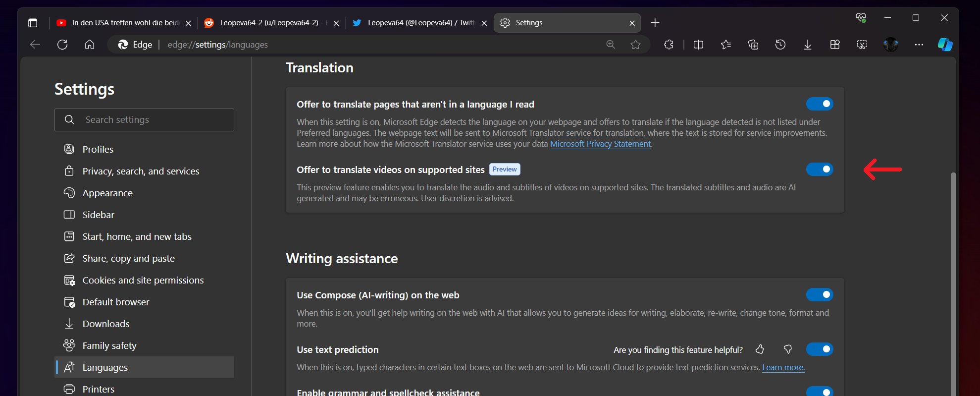This screenshot has height=396, width=980.
Task: Give thumbs up for text prediction
Action: [760, 349]
